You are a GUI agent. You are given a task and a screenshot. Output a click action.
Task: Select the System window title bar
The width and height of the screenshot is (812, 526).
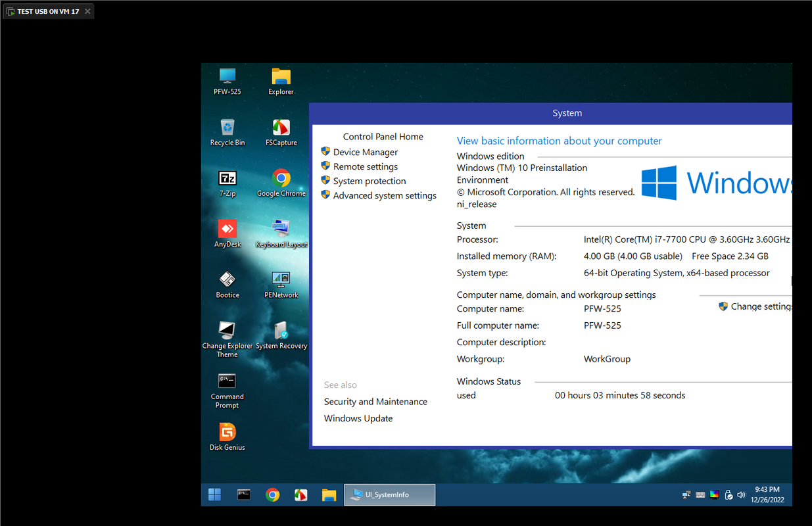(551, 113)
